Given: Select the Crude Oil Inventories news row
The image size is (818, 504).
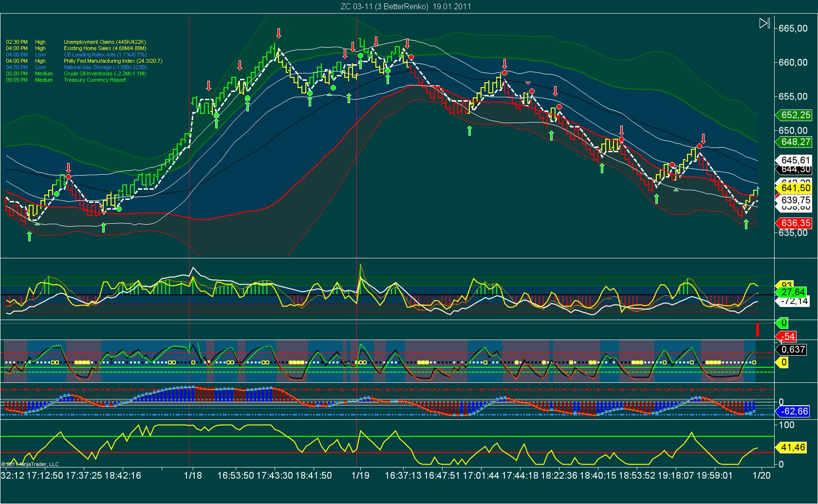Looking at the screenshot, I should 76,74.
